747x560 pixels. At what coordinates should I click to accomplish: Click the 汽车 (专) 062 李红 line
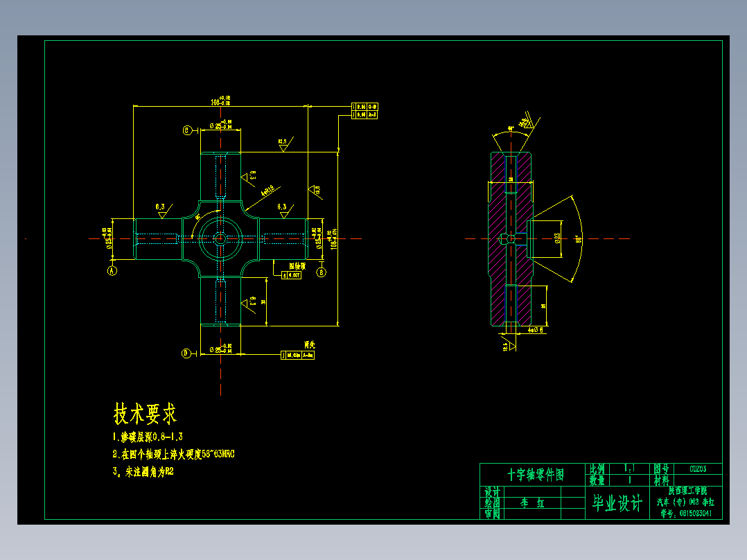point(685,502)
